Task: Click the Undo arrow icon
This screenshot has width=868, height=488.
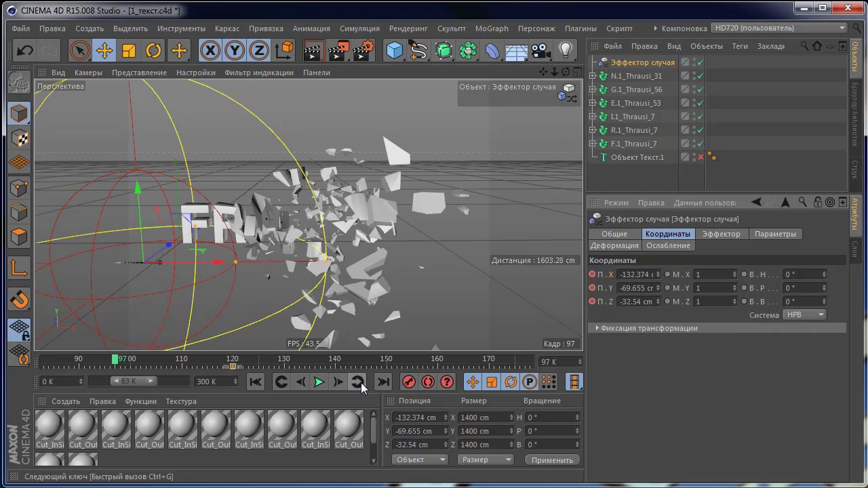Action: click(25, 51)
